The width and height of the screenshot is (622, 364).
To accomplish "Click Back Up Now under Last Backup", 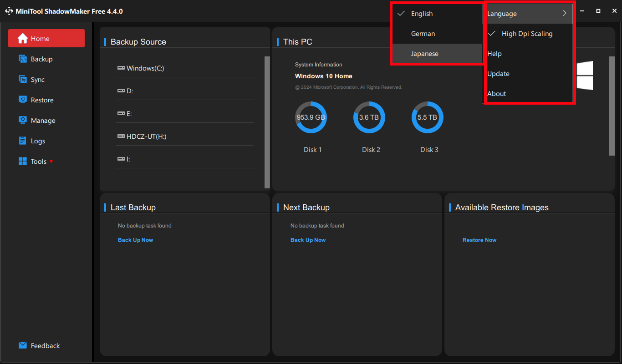I will pos(135,240).
